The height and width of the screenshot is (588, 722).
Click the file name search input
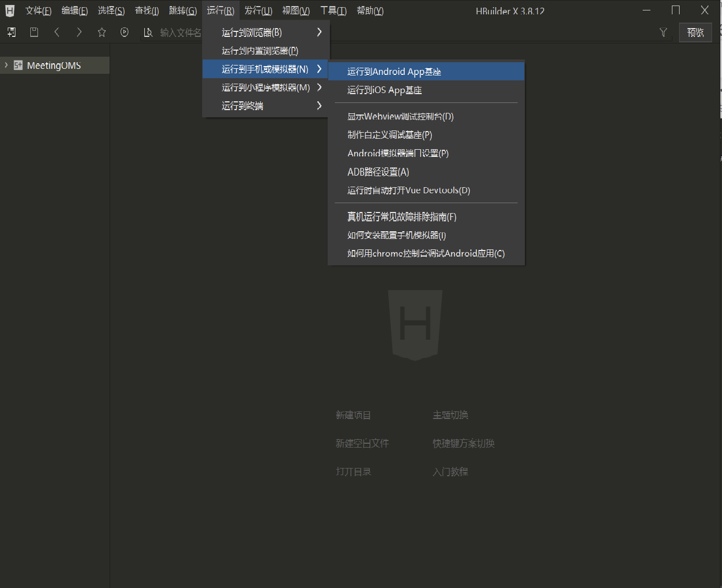tap(180, 33)
